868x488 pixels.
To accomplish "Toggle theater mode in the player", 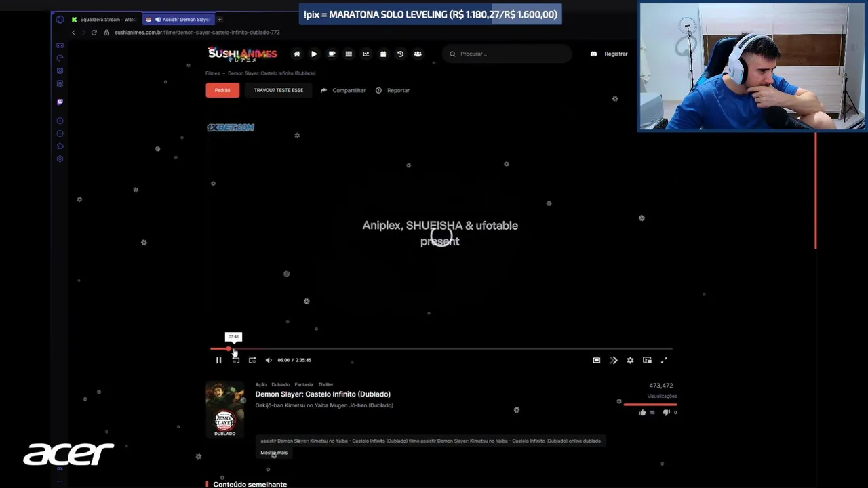I will coord(597,360).
